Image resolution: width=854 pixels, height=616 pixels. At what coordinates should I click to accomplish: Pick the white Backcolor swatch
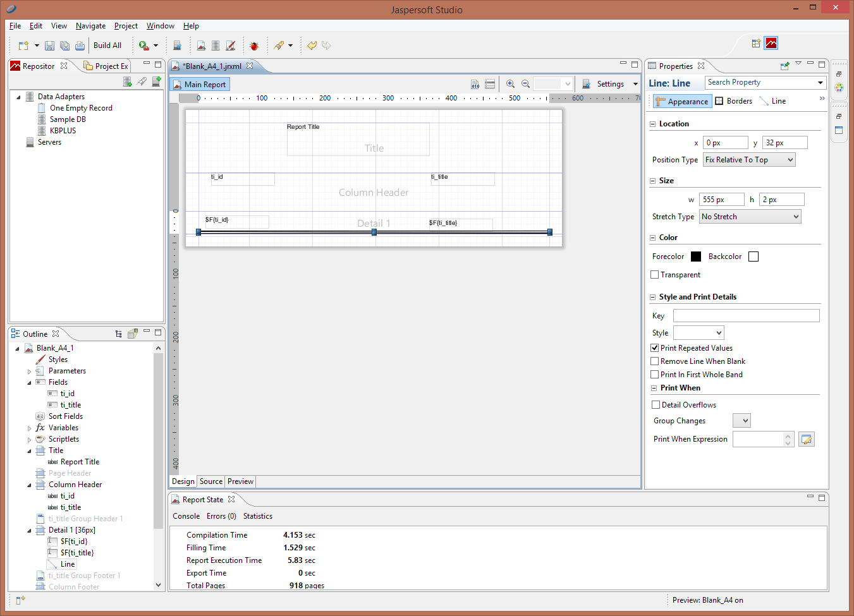753,257
